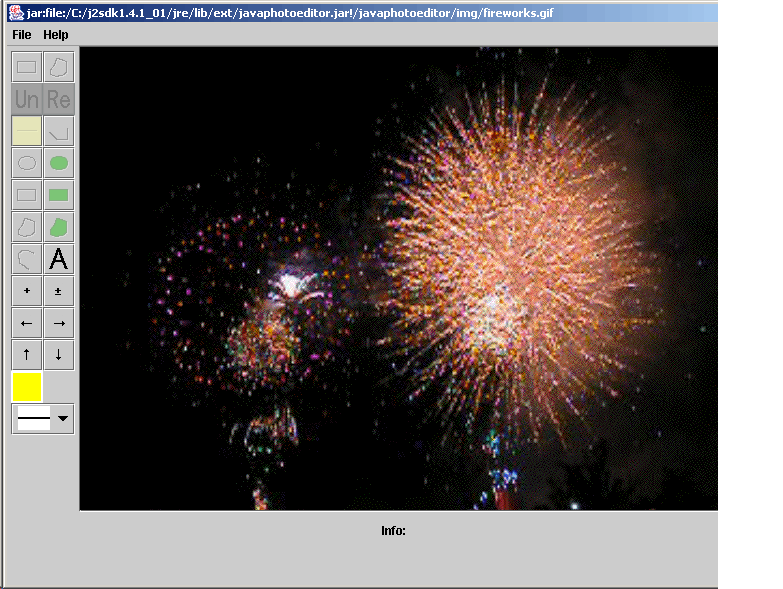Open the yellow color swatch picker
This screenshot has width=783, height=589.
pyautogui.click(x=26, y=387)
